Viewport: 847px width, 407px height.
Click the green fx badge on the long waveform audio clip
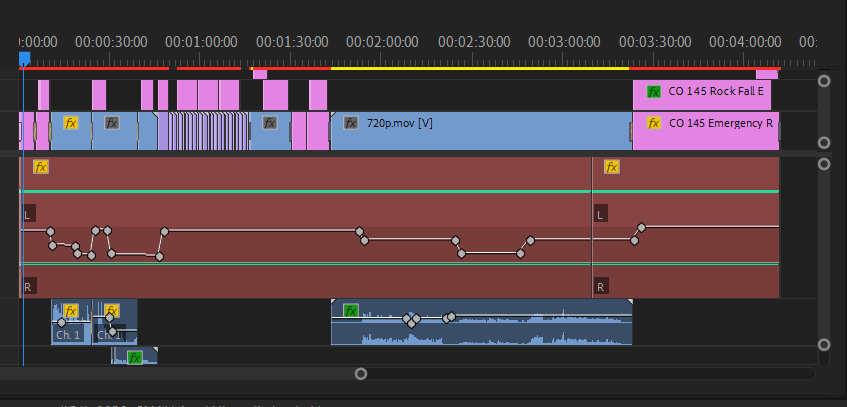click(351, 310)
